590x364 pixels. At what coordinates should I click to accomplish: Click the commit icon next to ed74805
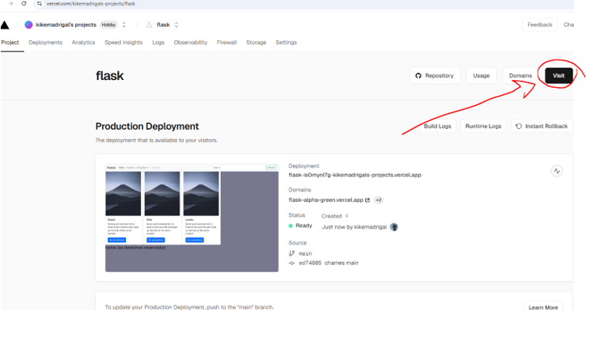292,263
